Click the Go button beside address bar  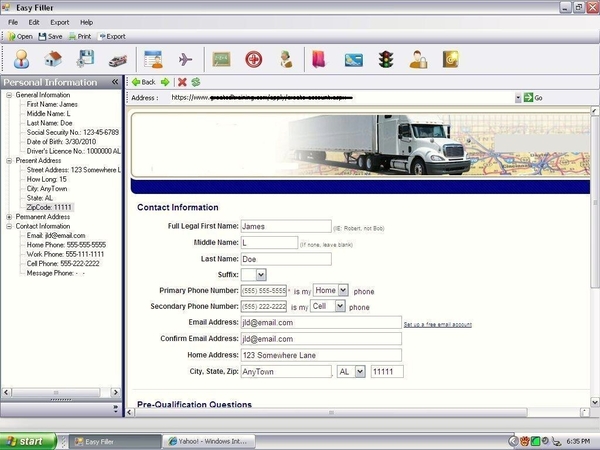click(533, 98)
